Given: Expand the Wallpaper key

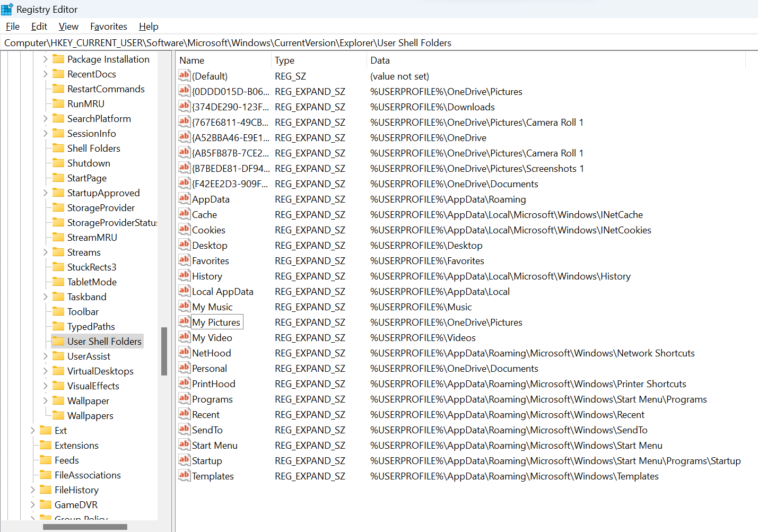Looking at the screenshot, I should click(x=46, y=400).
